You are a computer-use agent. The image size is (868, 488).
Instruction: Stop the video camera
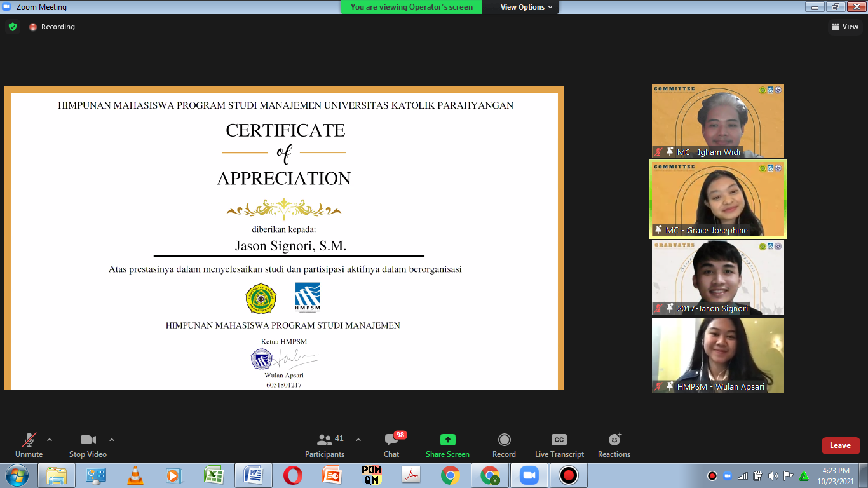88,444
